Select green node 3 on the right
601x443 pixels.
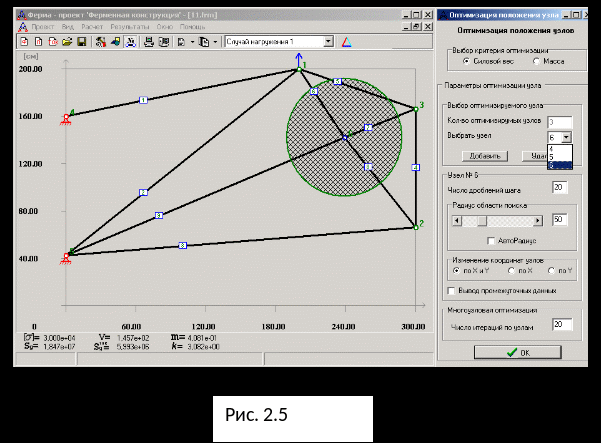pos(416,109)
